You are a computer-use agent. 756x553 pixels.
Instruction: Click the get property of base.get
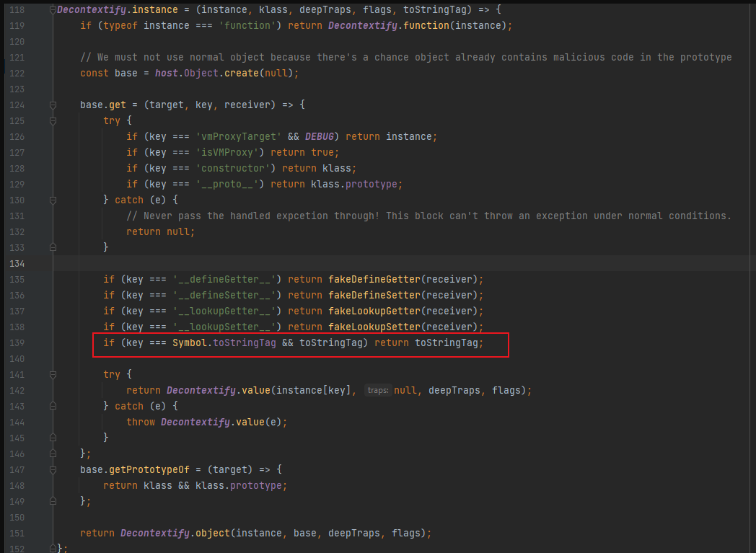pyautogui.click(x=118, y=105)
